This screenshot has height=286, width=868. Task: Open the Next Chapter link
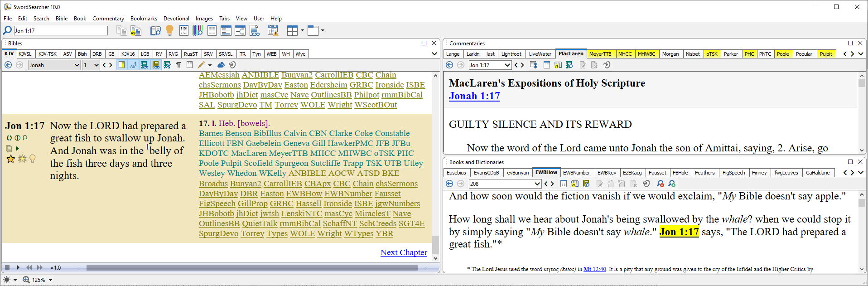coord(404,252)
